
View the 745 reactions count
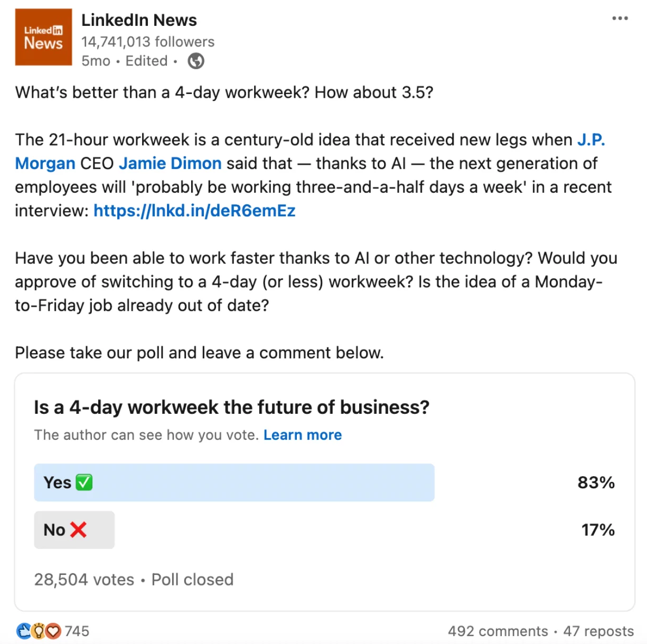point(77,631)
